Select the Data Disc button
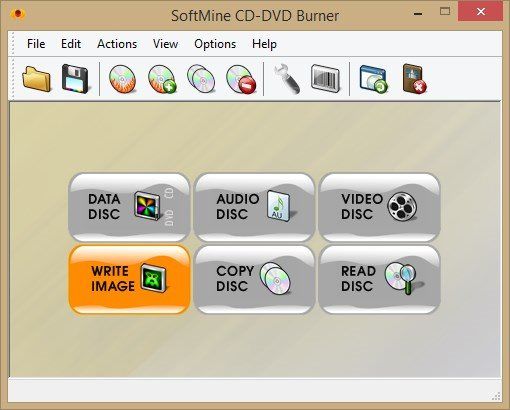The image size is (510, 410). click(x=129, y=207)
